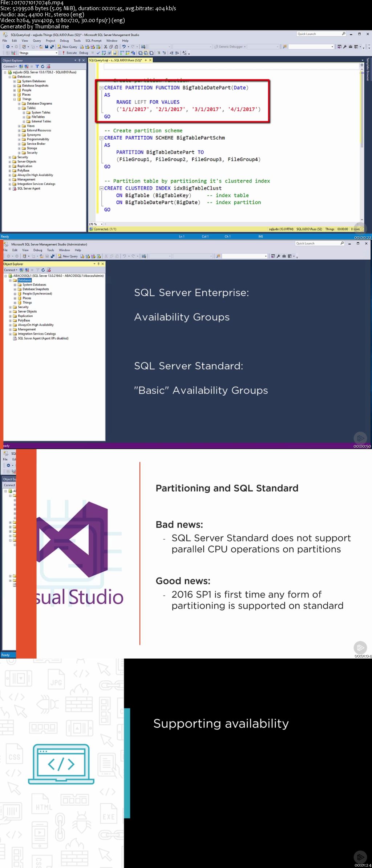Collapse the CREATE PARTITION SCHEME code block
Viewport: 372px width, 868px height.
pyautogui.click(x=102, y=138)
